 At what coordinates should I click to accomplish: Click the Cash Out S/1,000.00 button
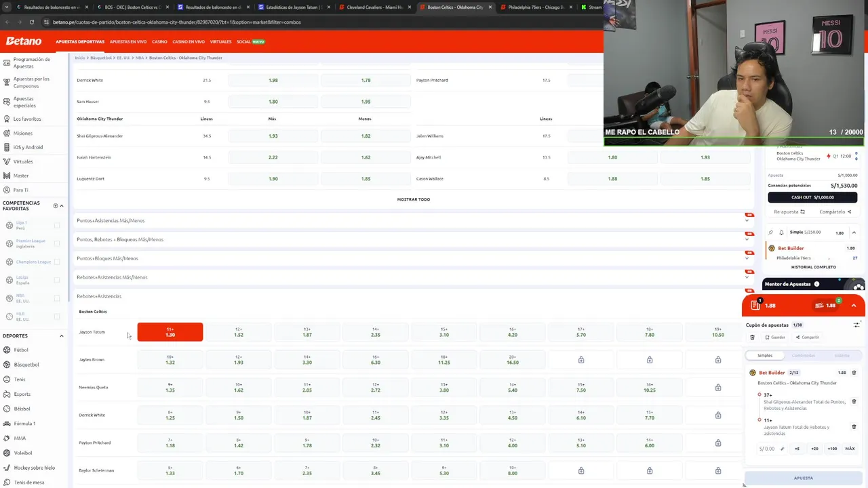pos(812,197)
